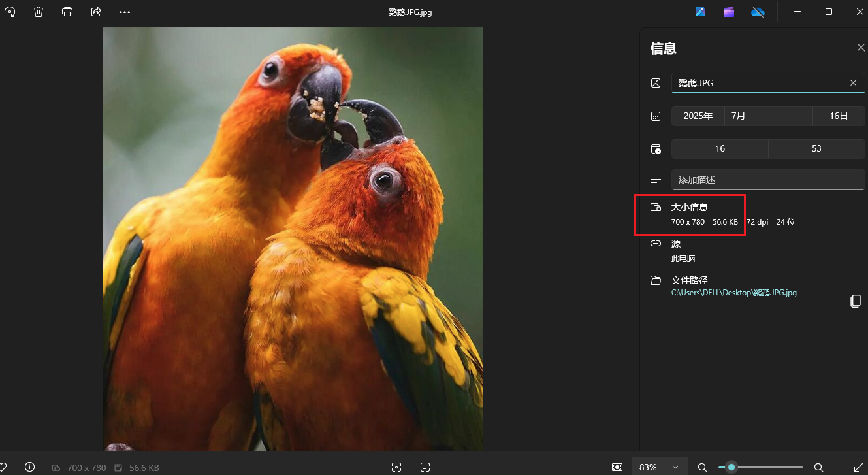Open the share options icon
This screenshot has height=475, width=868.
(96, 12)
